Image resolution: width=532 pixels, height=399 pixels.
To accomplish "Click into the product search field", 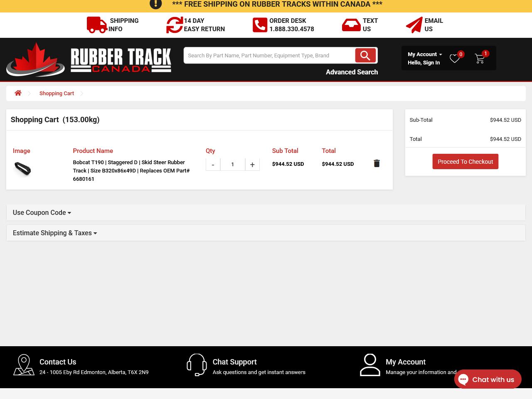I will 269,55.
